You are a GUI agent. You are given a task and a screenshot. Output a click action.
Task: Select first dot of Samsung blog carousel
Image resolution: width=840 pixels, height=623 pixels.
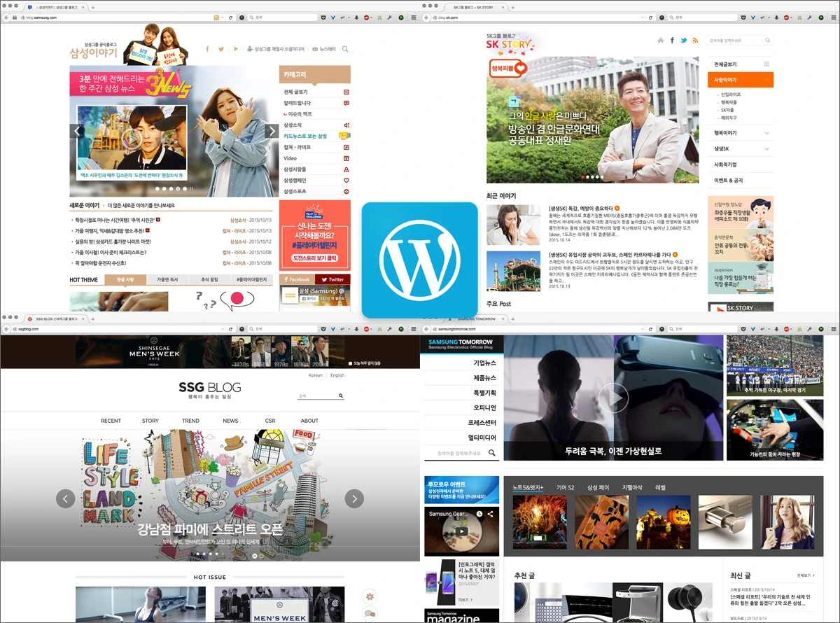pyautogui.click(x=157, y=189)
